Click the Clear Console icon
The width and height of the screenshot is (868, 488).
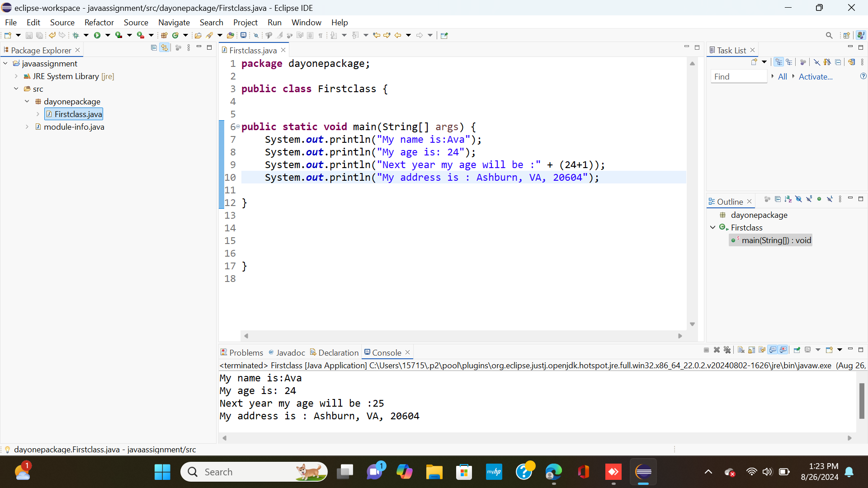pos(741,350)
